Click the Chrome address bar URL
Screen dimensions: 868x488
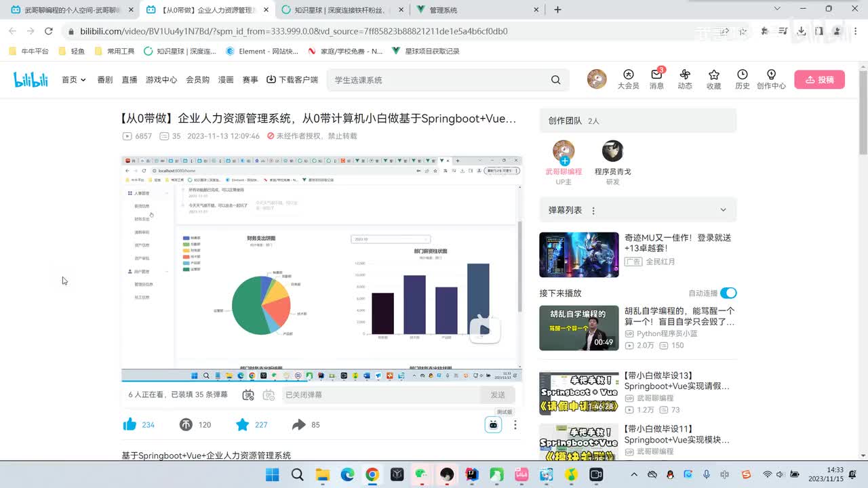click(x=294, y=31)
